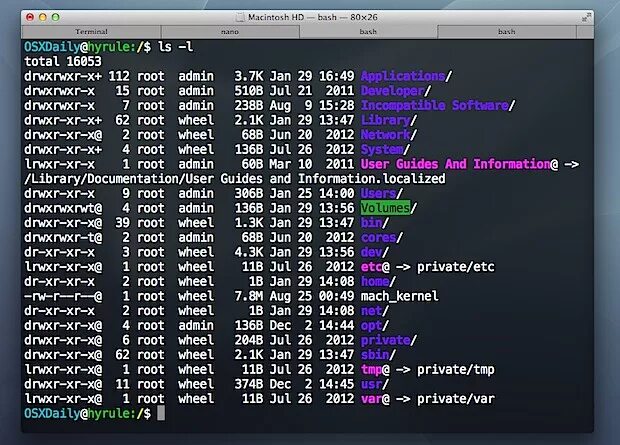Click the '-rw-r--r--@' permissions of mach_kernel
The height and width of the screenshot is (445, 620).
(63, 295)
